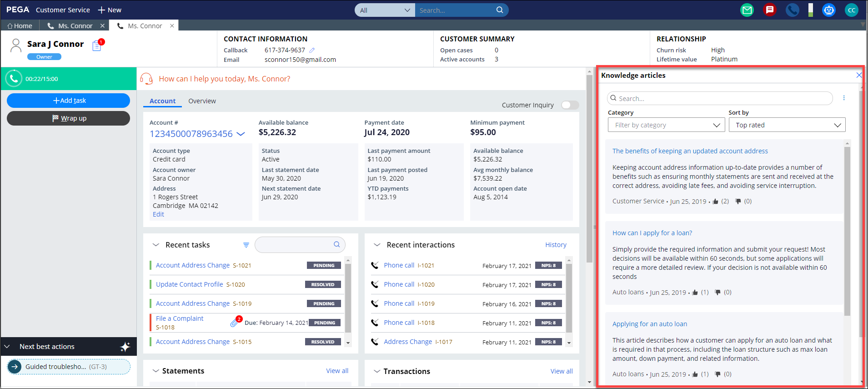The height and width of the screenshot is (389, 868).
Task: Click the pencil icon beside callback number
Action: click(312, 50)
